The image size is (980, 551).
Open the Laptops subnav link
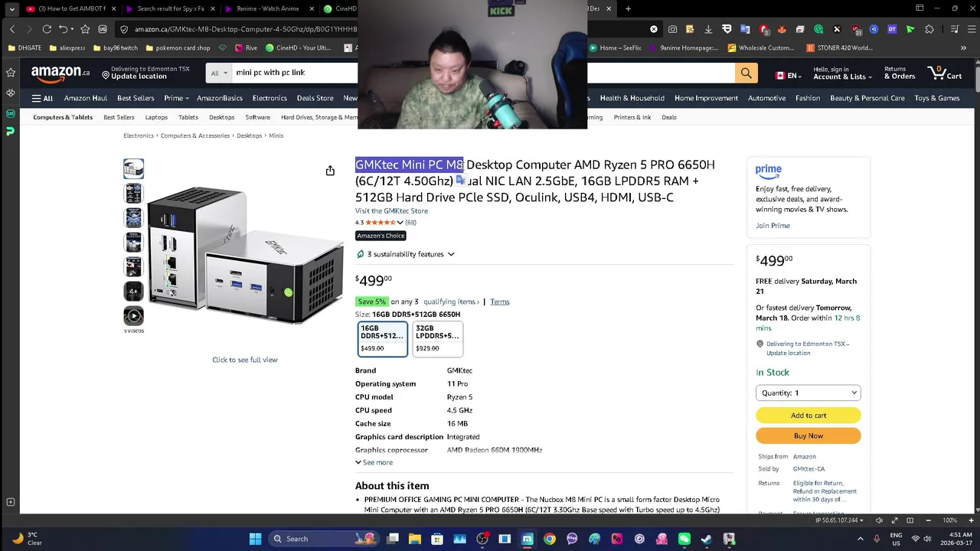pyautogui.click(x=156, y=117)
